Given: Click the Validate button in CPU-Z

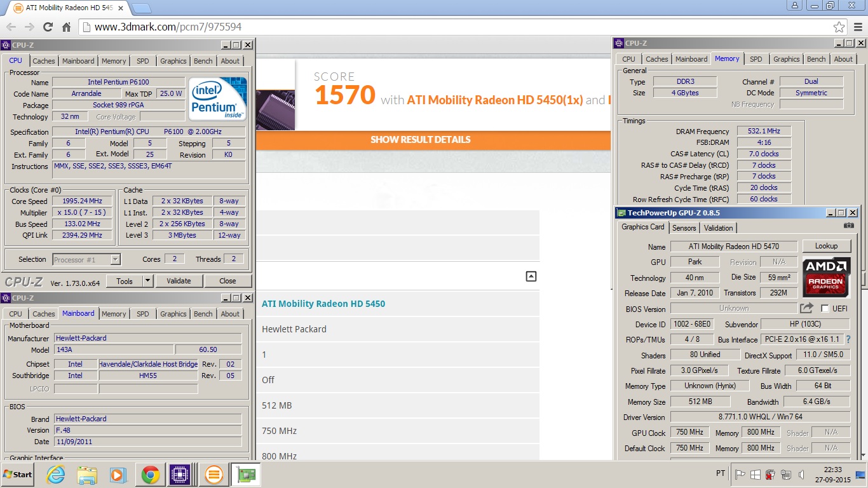Looking at the screenshot, I should pyautogui.click(x=179, y=281).
